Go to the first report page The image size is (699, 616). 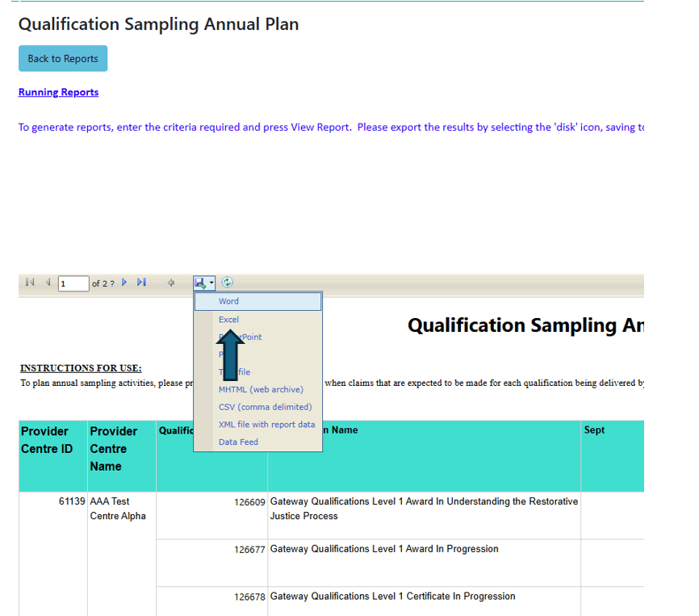(30, 283)
